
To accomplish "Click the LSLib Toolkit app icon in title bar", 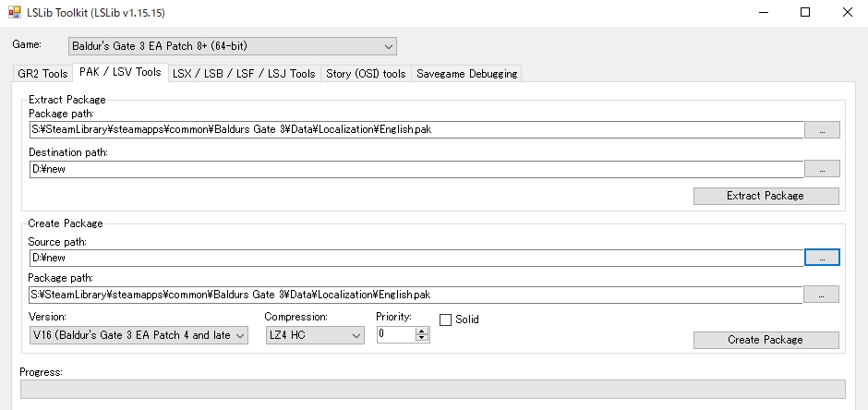I will pos(14,12).
